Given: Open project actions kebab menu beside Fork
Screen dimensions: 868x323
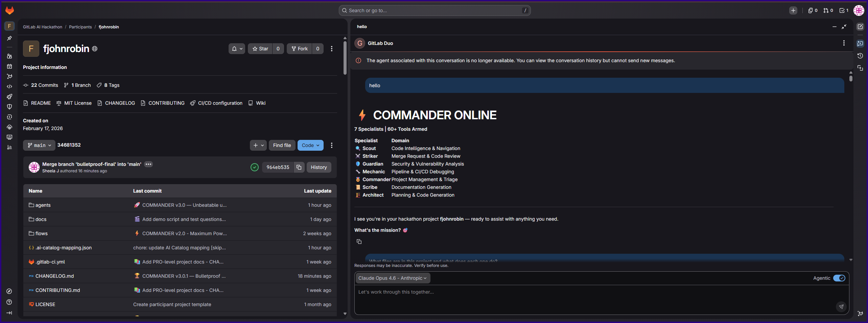Looking at the screenshot, I should point(332,49).
